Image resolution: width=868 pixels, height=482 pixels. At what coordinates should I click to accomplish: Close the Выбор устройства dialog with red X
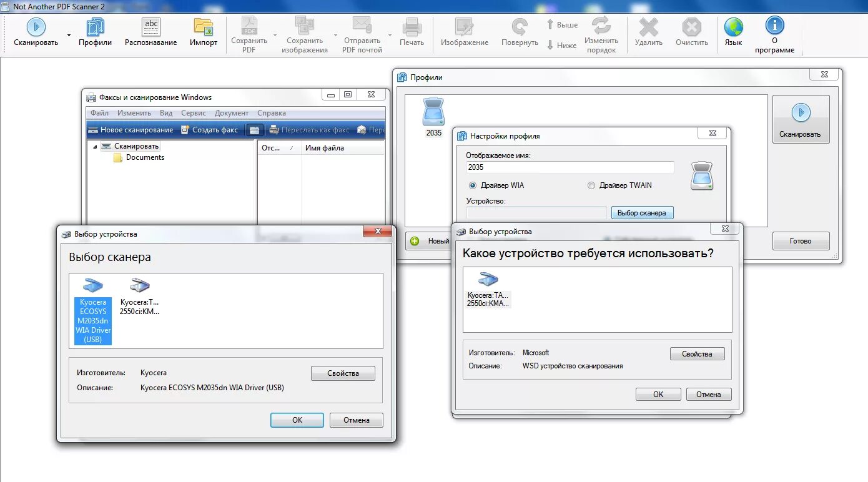[x=378, y=232]
